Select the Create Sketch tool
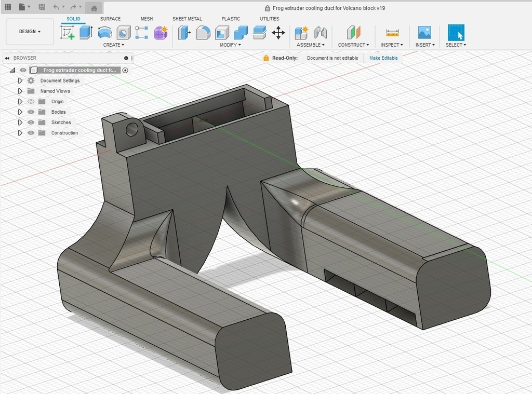The image size is (532, 394). (68, 33)
